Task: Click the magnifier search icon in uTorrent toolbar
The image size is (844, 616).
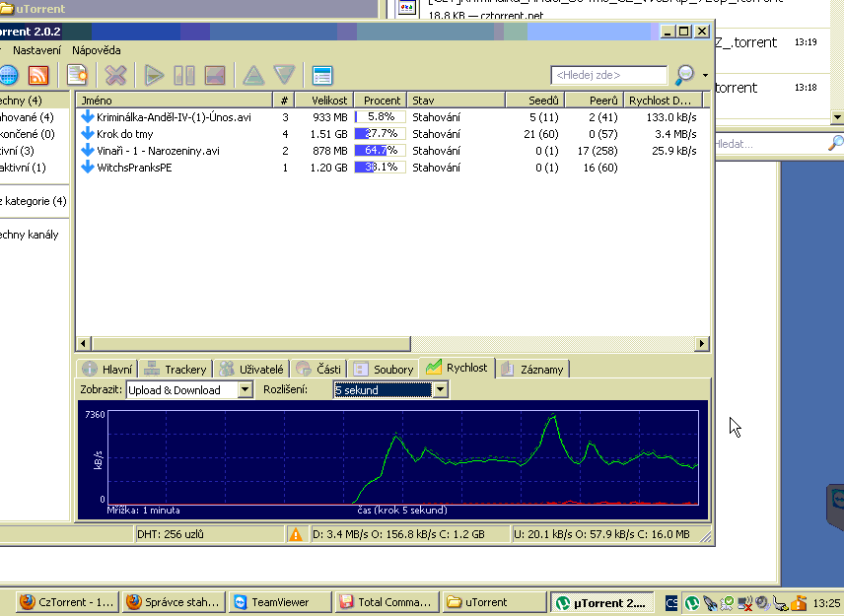Action: (684, 75)
